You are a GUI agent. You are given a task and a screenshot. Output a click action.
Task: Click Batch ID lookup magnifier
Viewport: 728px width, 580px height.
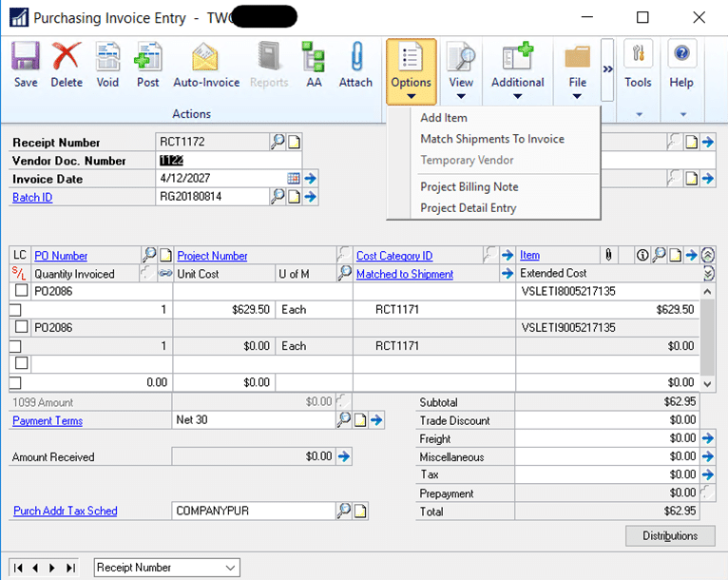point(278,197)
